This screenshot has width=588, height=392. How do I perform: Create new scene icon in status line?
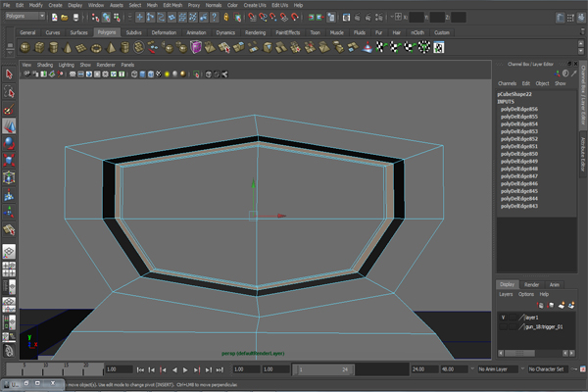(54, 18)
